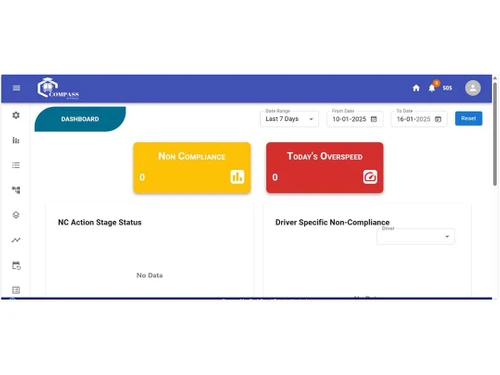Click the SOS alert link

click(x=447, y=88)
